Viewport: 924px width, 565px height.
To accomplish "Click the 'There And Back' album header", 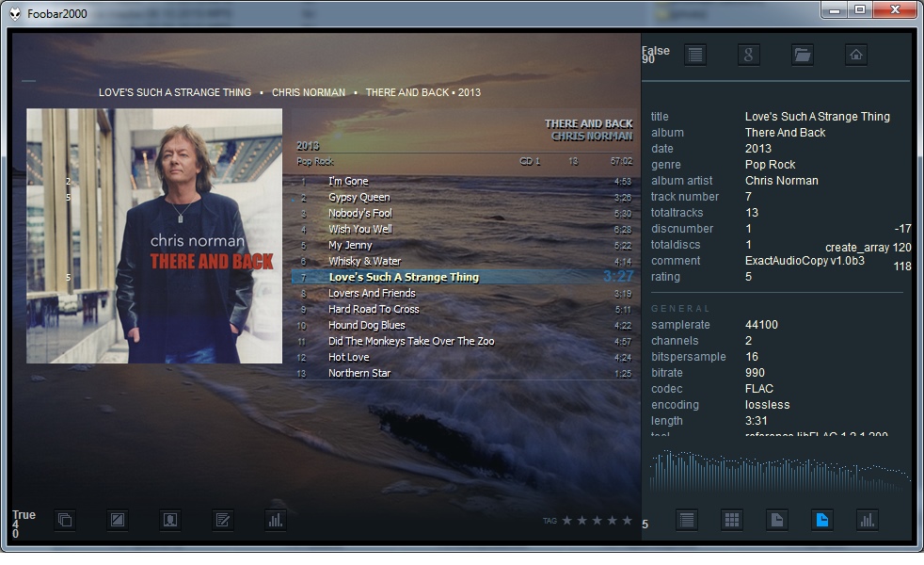I will 588,124.
